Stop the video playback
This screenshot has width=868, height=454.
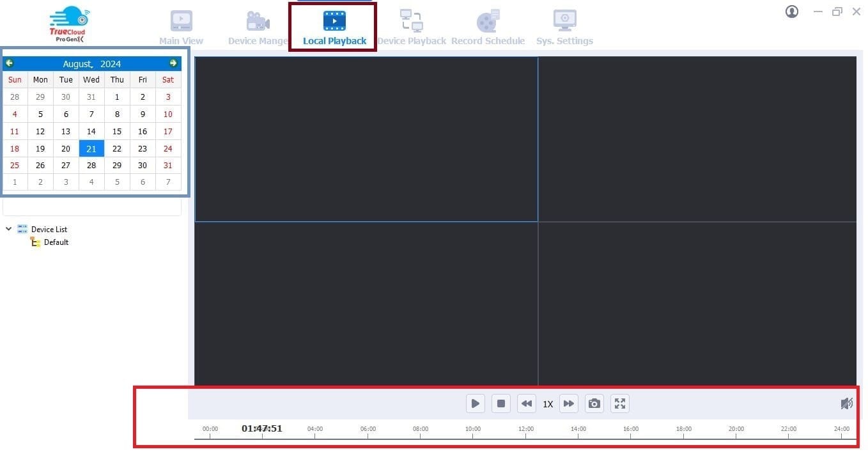tap(500, 403)
